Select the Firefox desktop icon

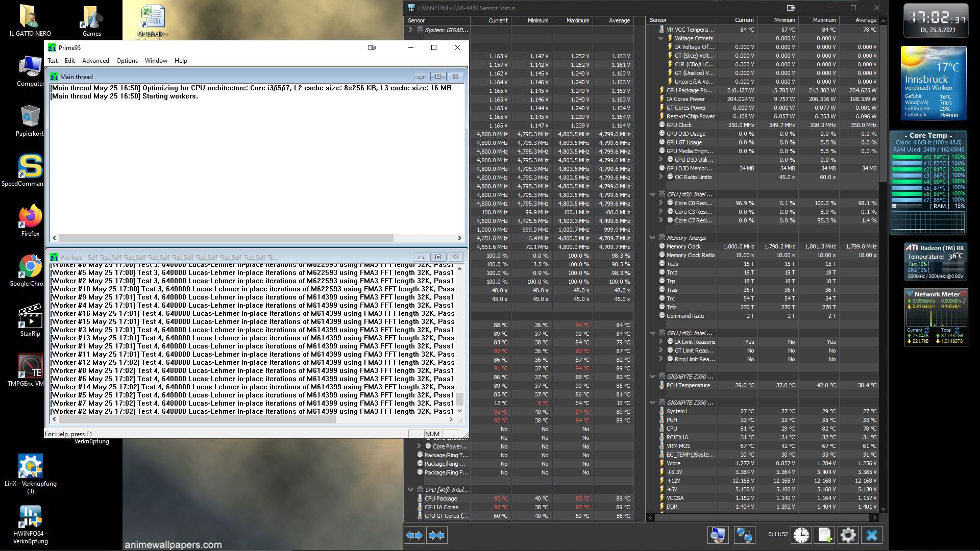pos(30,220)
